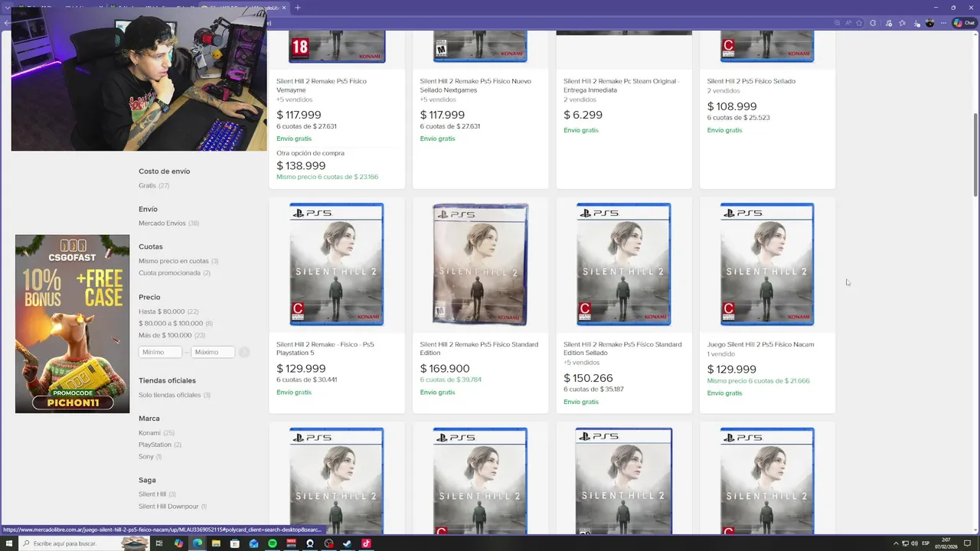Click the read aloud icon in address bar
Image resolution: width=980 pixels, height=551 pixels.
pos(848,23)
